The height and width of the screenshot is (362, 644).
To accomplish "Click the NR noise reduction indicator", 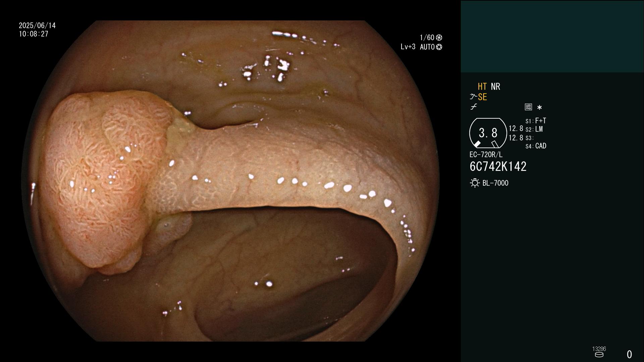I will pyautogui.click(x=495, y=86).
